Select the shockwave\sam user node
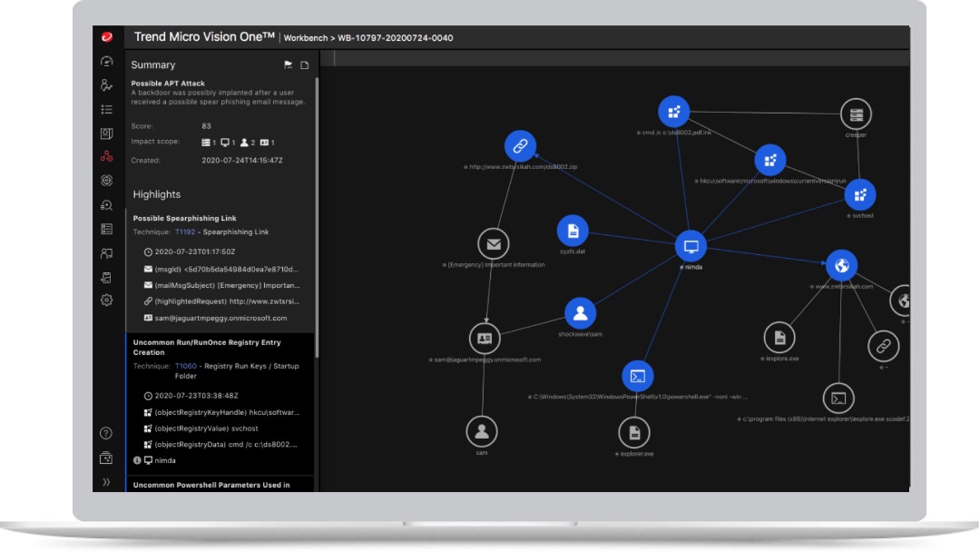The height and width of the screenshot is (552, 980). [580, 313]
